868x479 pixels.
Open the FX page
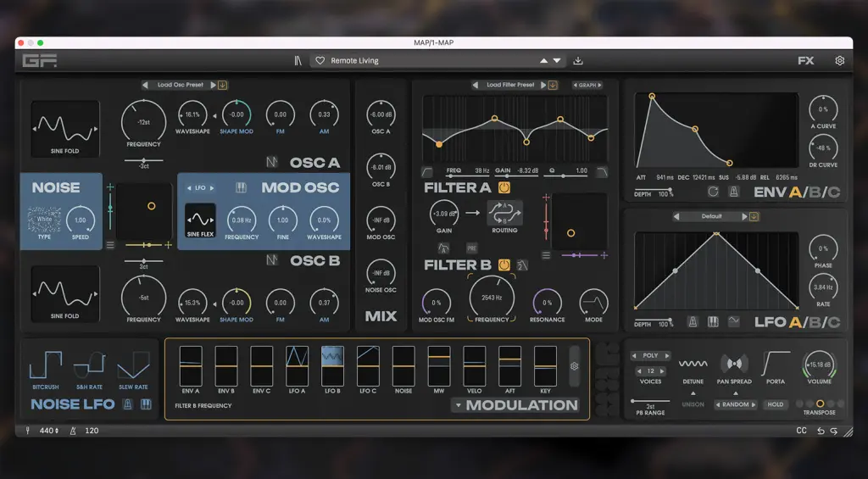(x=805, y=61)
